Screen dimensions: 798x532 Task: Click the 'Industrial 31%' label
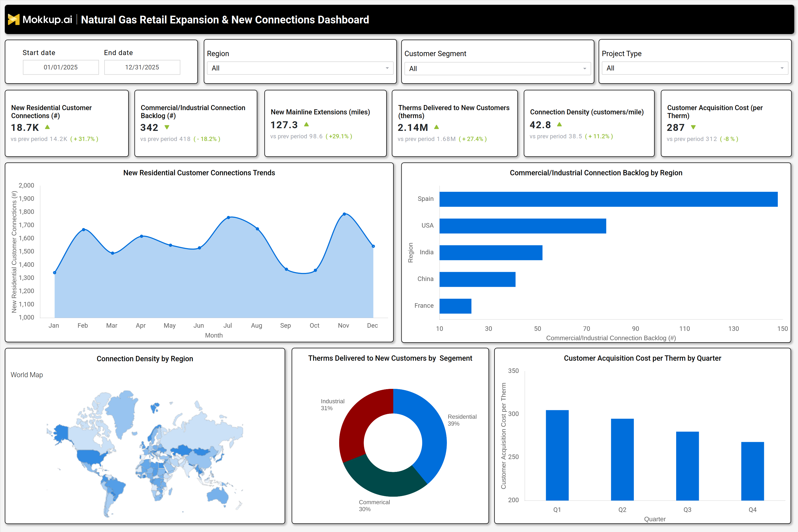click(x=332, y=404)
